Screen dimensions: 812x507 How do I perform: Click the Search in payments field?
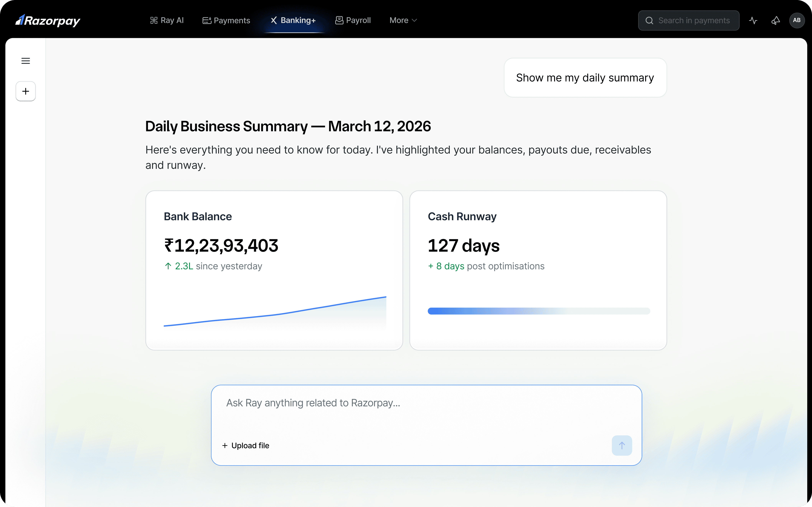click(x=694, y=21)
